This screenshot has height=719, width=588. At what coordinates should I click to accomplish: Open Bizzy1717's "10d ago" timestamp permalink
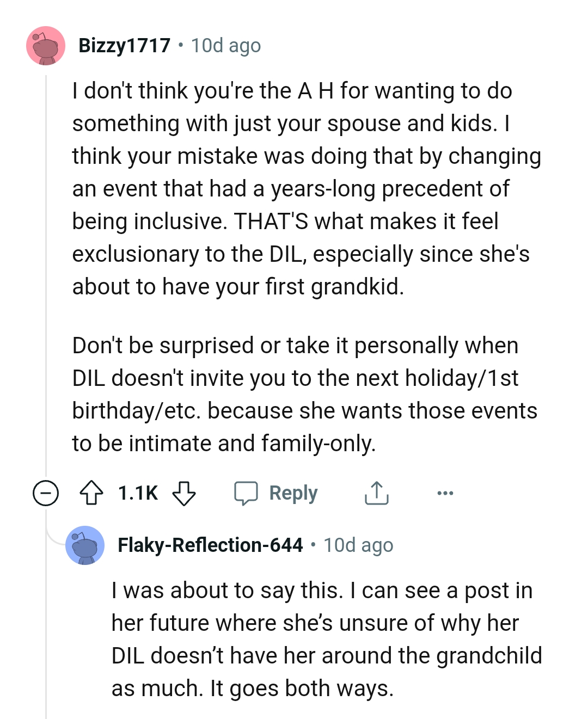[x=226, y=46]
